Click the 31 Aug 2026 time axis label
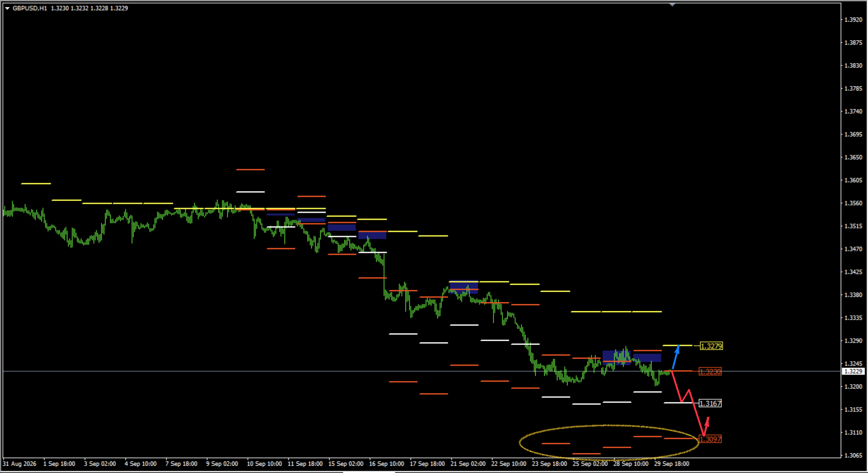This screenshot has width=868, height=473. pos(19,463)
